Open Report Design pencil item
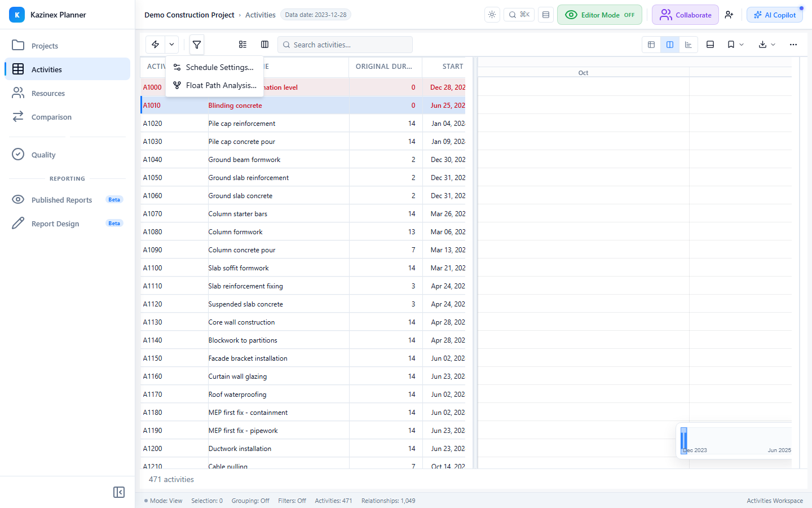This screenshot has height=508, width=812. (x=67, y=224)
